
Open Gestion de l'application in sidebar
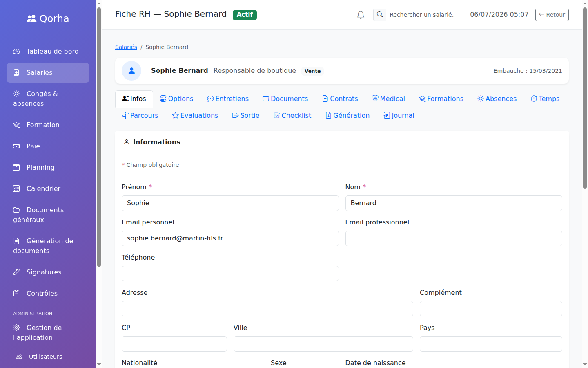pos(48,333)
